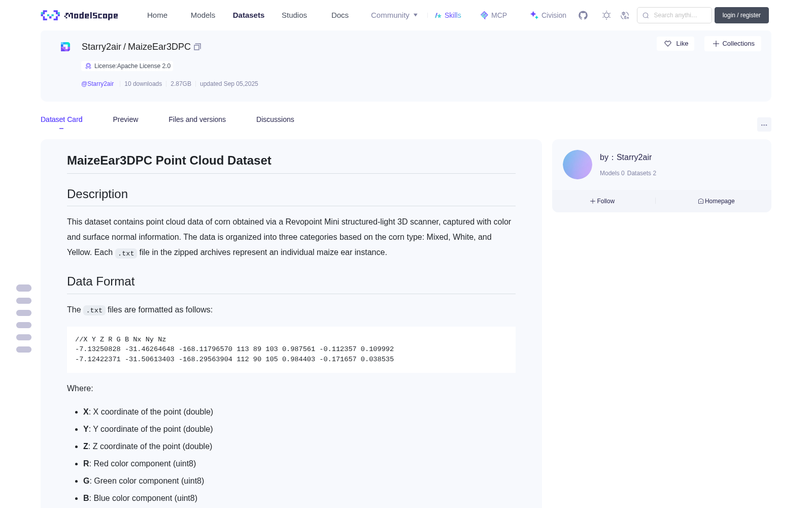This screenshot has width=812, height=508.
Task: Follow the author Starry2air
Action: point(602,201)
